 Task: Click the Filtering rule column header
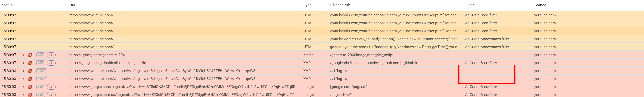(340, 5)
